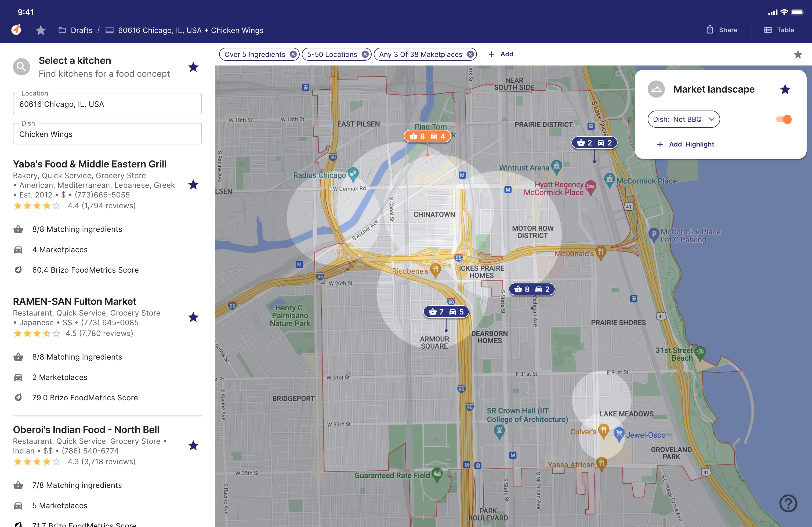The height and width of the screenshot is (527, 812).
Task: Remove the 5-50 Locations filter
Action: (x=365, y=54)
